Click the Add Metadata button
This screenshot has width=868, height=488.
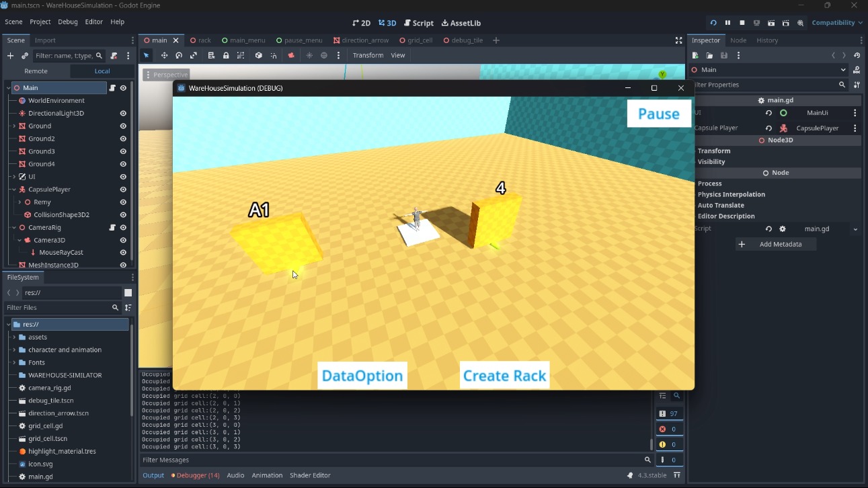[x=776, y=244]
